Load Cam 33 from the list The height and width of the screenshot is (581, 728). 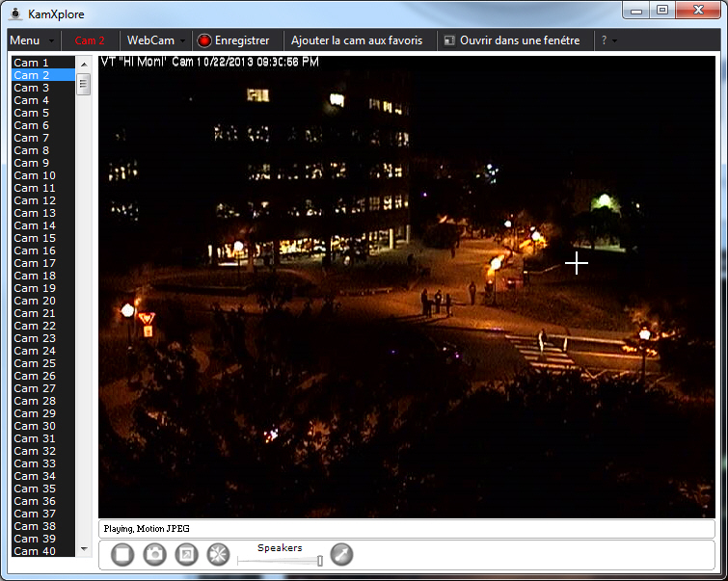(43, 463)
